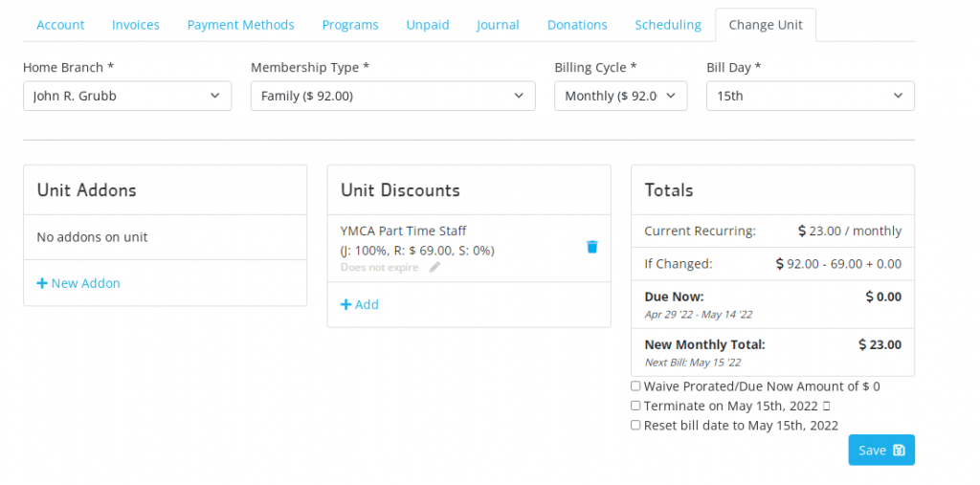980x485 pixels.
Task: Enable Waive Prorated/Due Now Amount checkbox
Action: pyautogui.click(x=635, y=386)
